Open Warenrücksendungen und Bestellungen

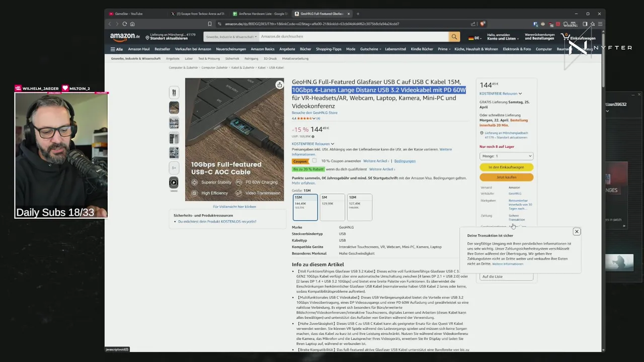coord(539,37)
